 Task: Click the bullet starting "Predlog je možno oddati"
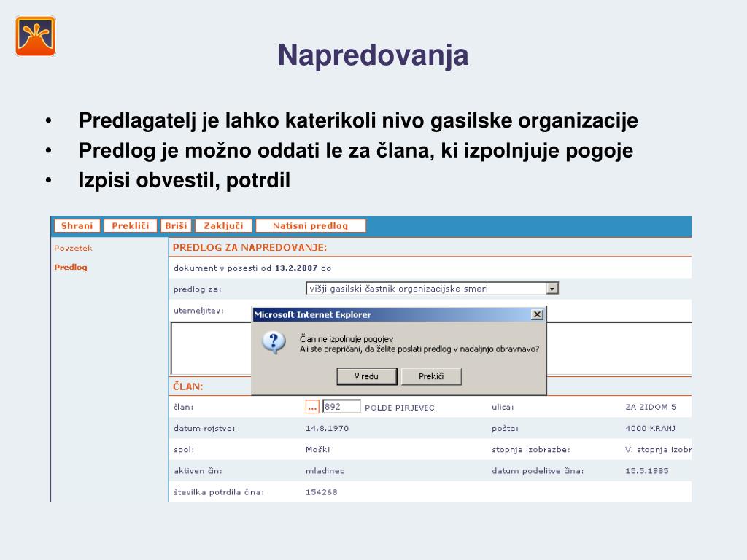356,150
